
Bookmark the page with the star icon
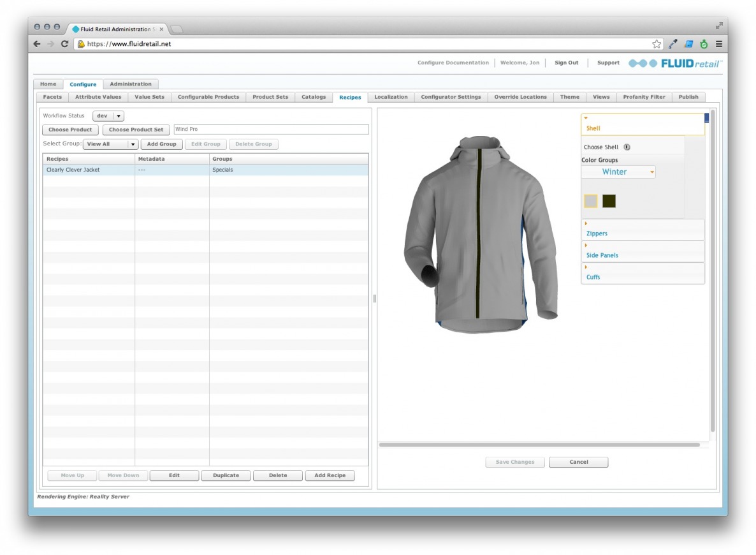point(655,43)
